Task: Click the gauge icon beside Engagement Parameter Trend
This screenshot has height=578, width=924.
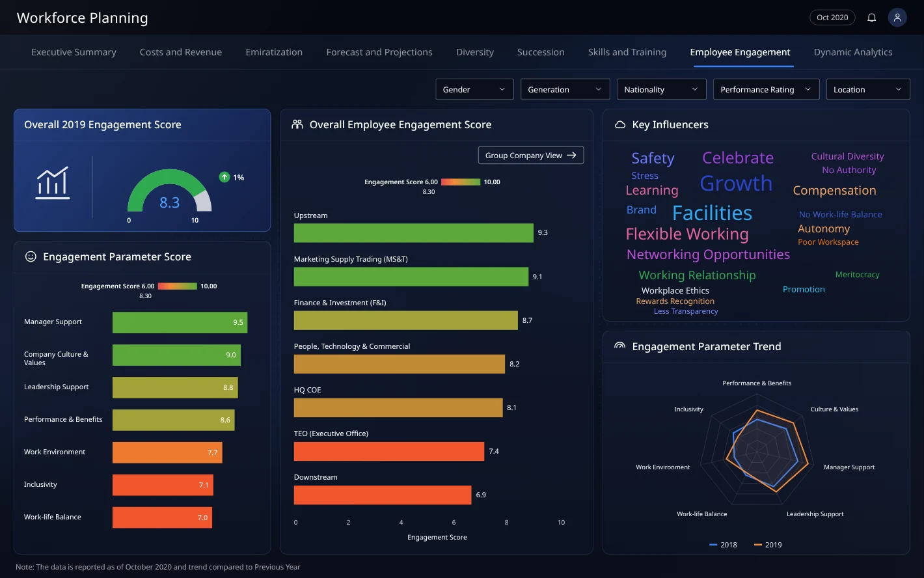Action: point(620,346)
